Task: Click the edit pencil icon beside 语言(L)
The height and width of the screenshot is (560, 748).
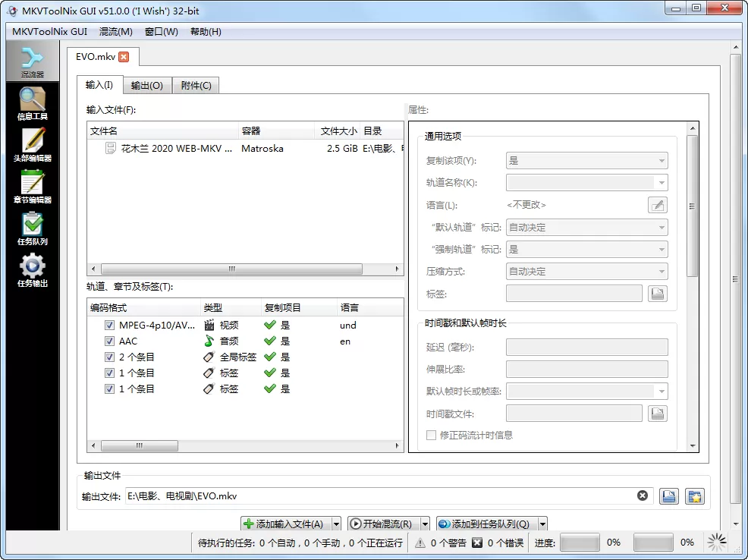Action: click(657, 204)
